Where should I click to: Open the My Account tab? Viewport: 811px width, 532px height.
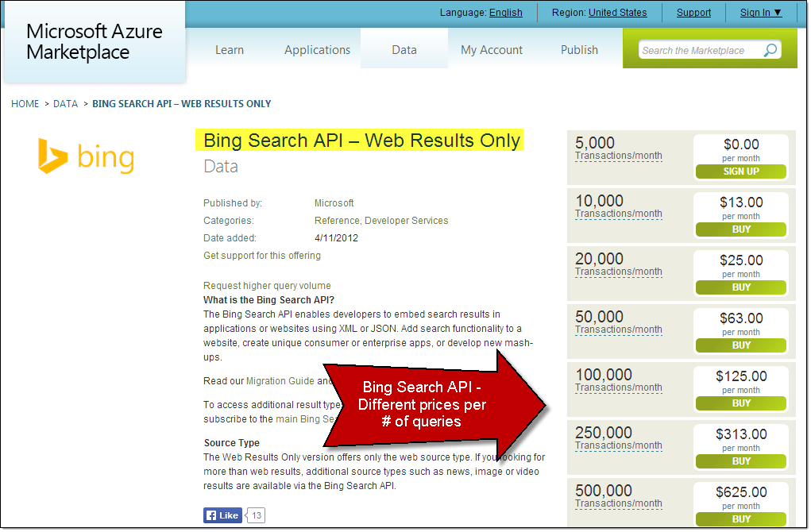click(492, 50)
